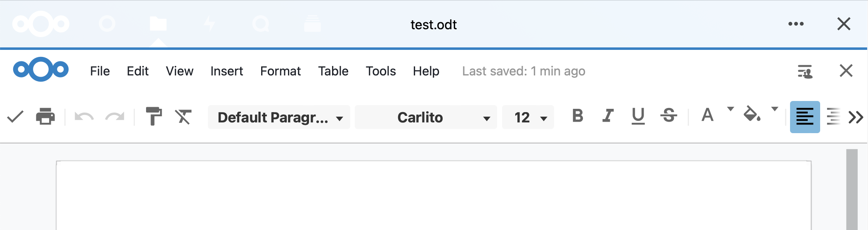Click the Clone Formatting paintbrush icon
The image size is (868, 230).
click(x=153, y=117)
